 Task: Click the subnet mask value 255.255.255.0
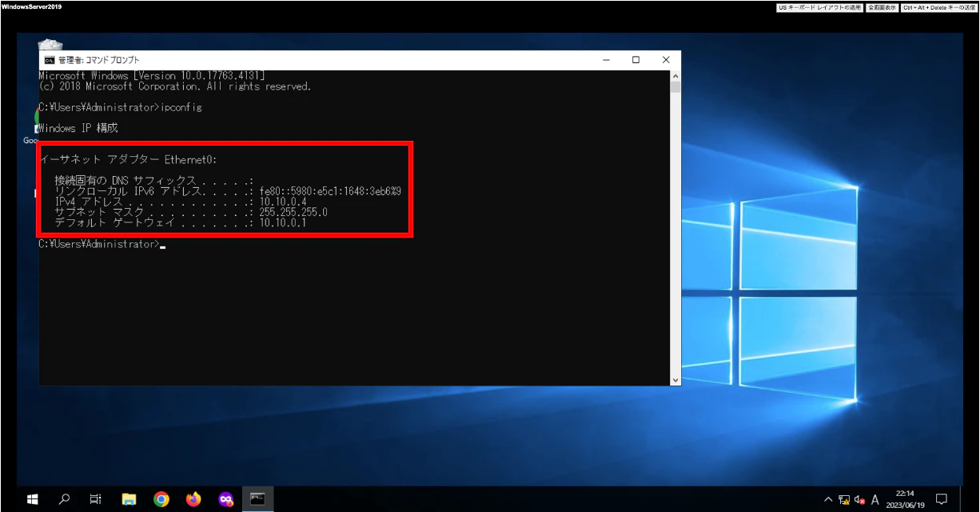point(293,212)
